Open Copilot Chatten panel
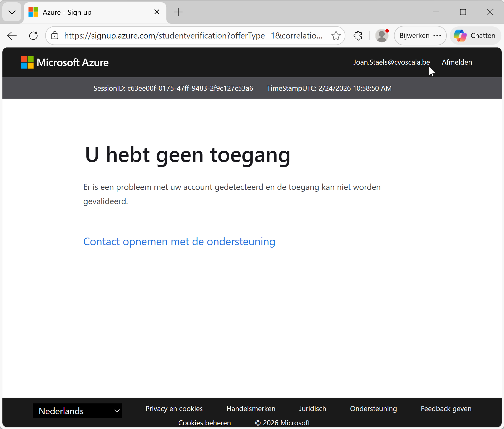 pyautogui.click(x=475, y=36)
